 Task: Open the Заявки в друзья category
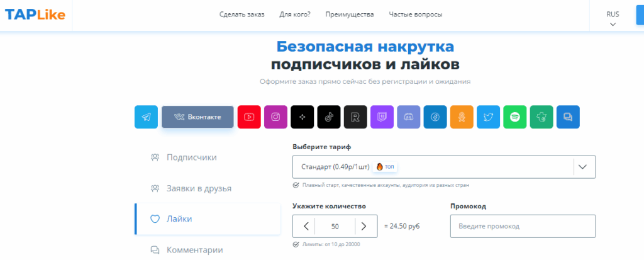pos(208,188)
